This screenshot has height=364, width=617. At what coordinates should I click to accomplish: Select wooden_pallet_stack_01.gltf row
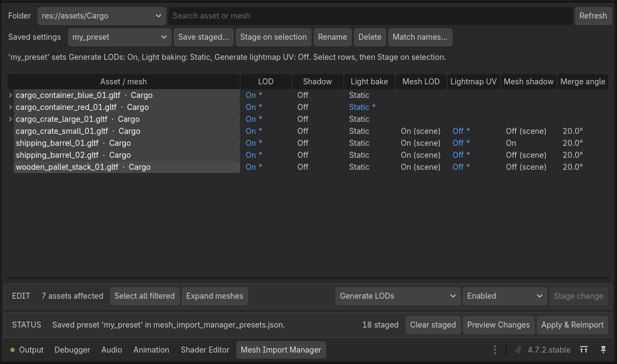pyautogui.click(x=127, y=167)
